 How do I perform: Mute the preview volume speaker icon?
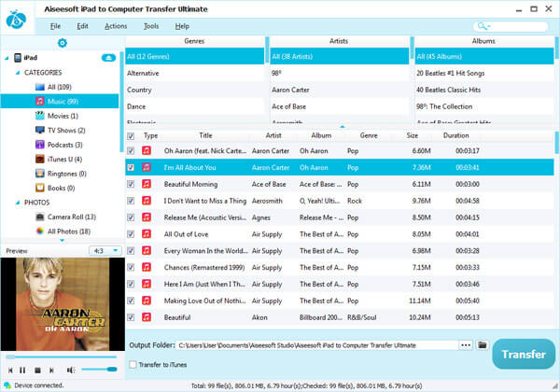(x=71, y=371)
